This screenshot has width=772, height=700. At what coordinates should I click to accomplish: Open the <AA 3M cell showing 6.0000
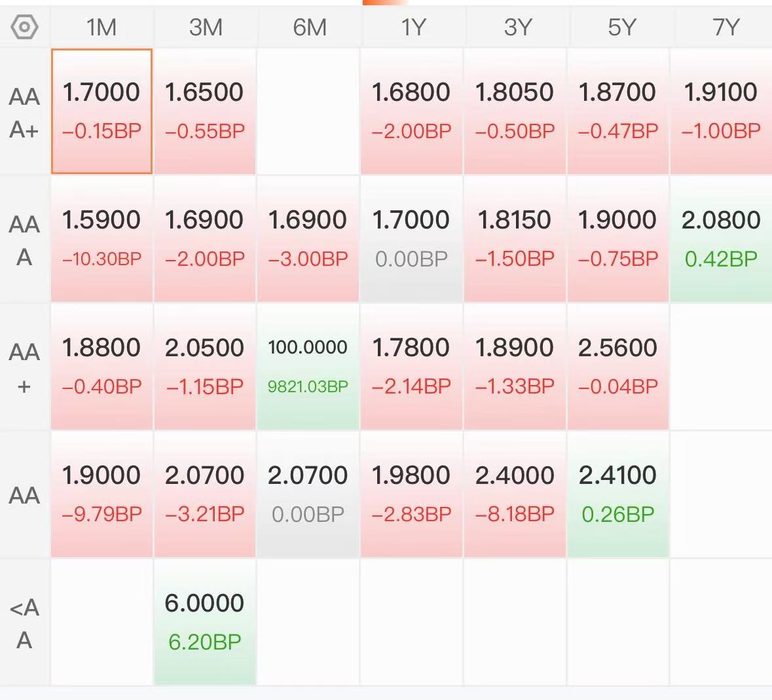click(205, 622)
